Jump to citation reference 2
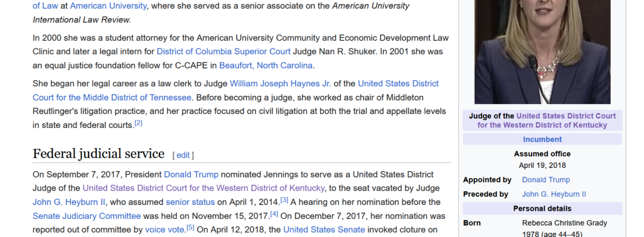644x237 pixels. point(139,123)
